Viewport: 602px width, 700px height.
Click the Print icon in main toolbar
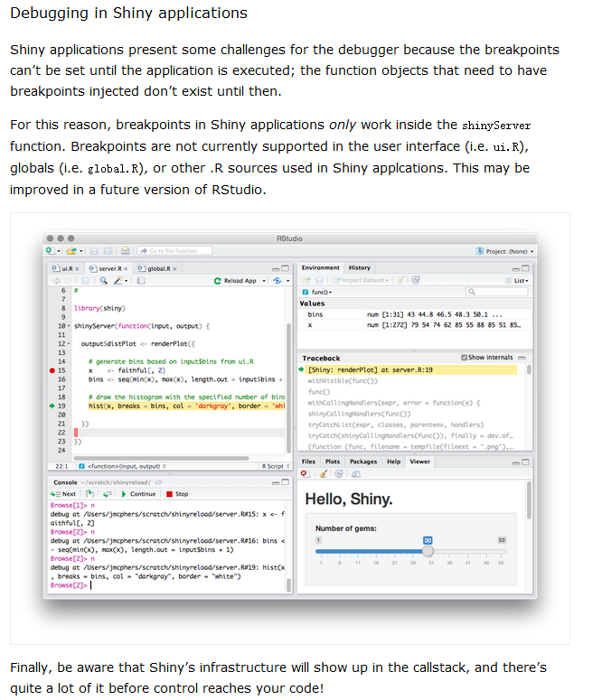(125, 251)
